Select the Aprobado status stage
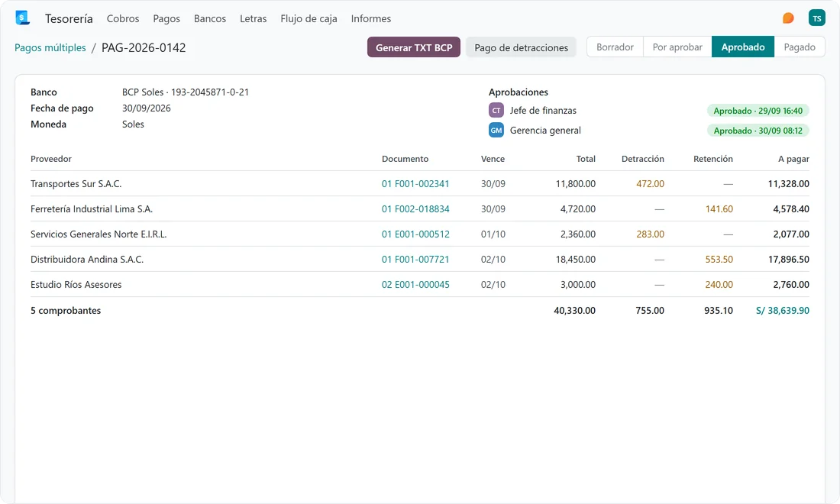The width and height of the screenshot is (840, 504). point(742,47)
